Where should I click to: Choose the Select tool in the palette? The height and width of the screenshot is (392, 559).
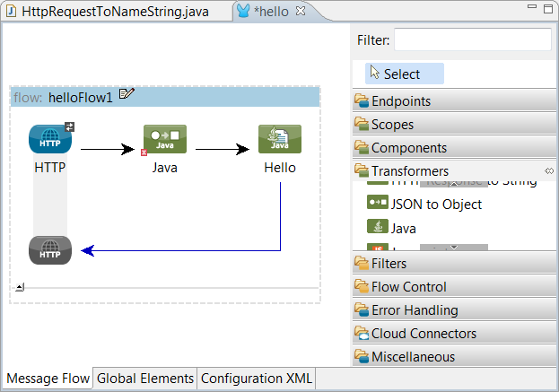click(405, 74)
